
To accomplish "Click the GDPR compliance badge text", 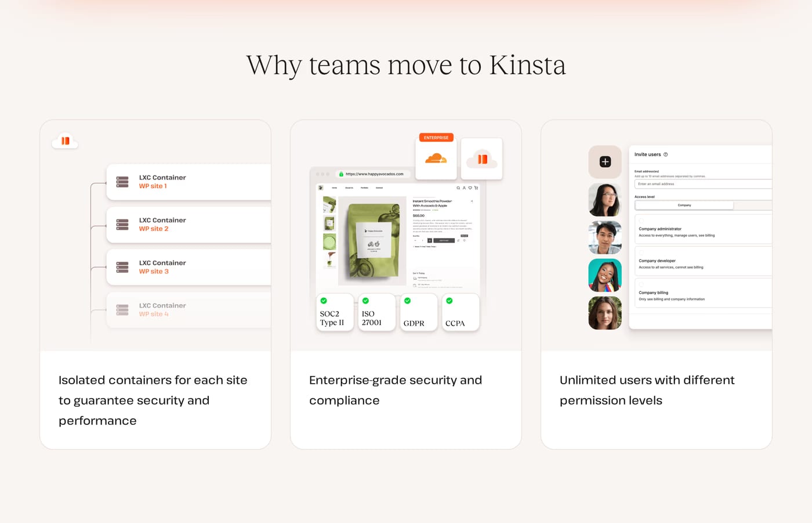I will [414, 323].
